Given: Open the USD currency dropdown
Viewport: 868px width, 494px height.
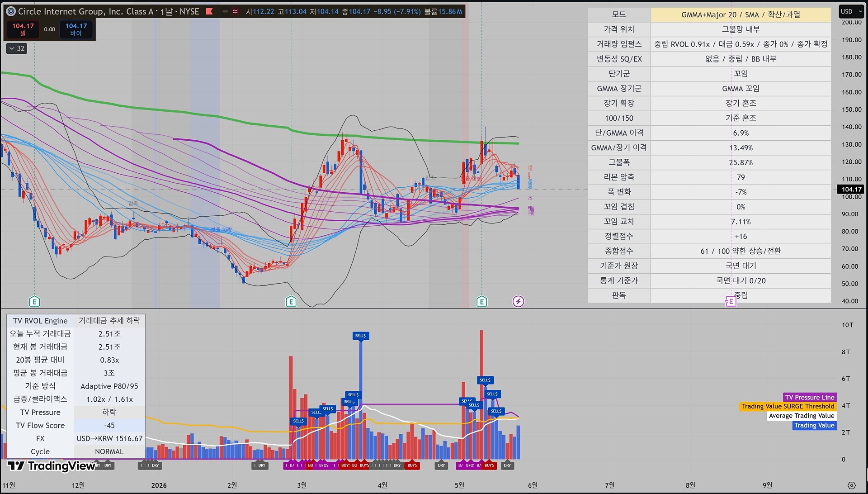Looking at the screenshot, I should pos(851,11).
